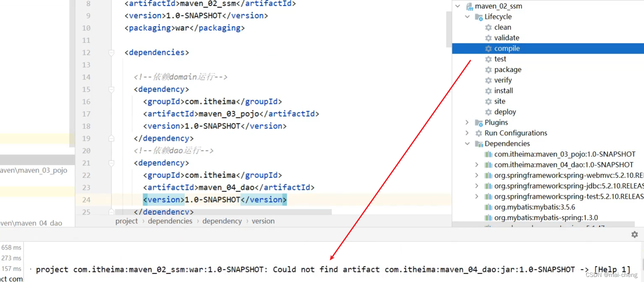The image size is (644, 282).
Task: Click the 157 ms timing entry
Action: pyautogui.click(x=11, y=268)
